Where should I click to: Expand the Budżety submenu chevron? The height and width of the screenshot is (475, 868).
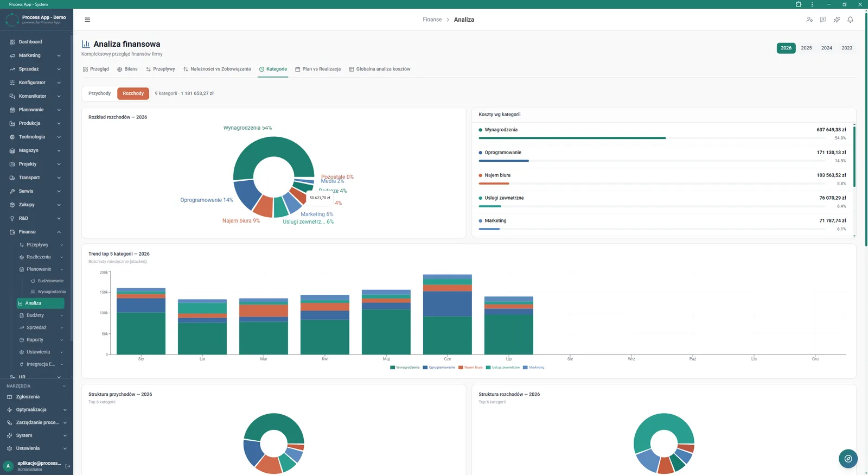(61, 315)
